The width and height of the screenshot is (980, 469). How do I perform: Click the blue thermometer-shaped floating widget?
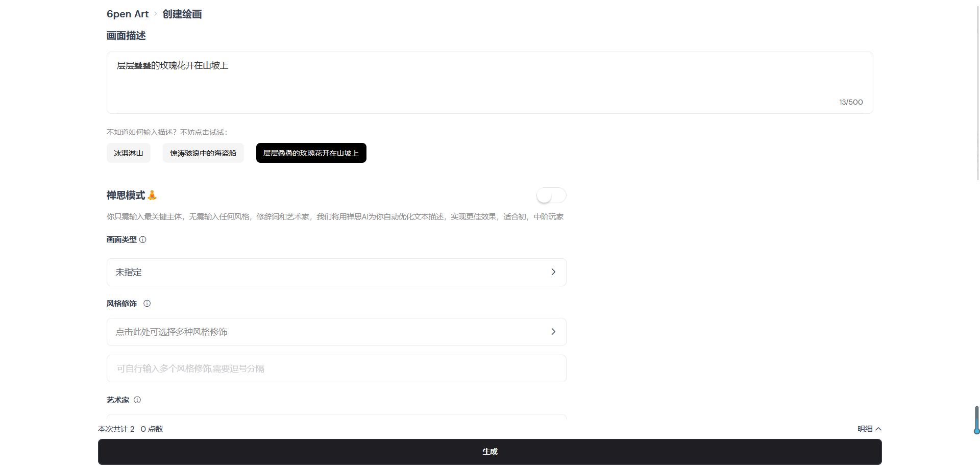(x=977, y=421)
